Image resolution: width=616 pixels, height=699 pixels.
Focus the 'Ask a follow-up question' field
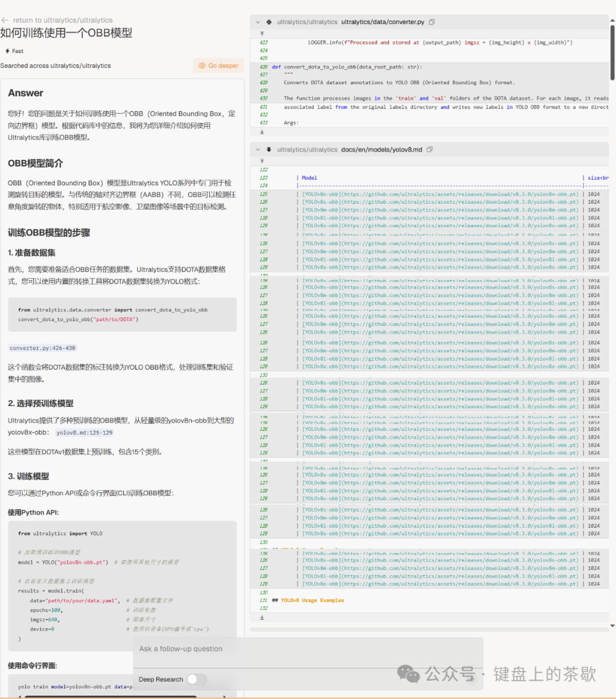(x=308, y=649)
